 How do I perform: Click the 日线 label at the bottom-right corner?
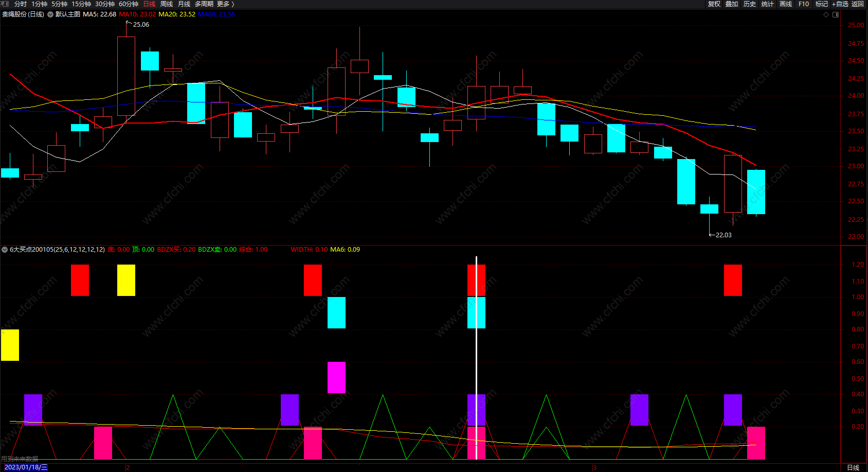[x=853, y=467]
